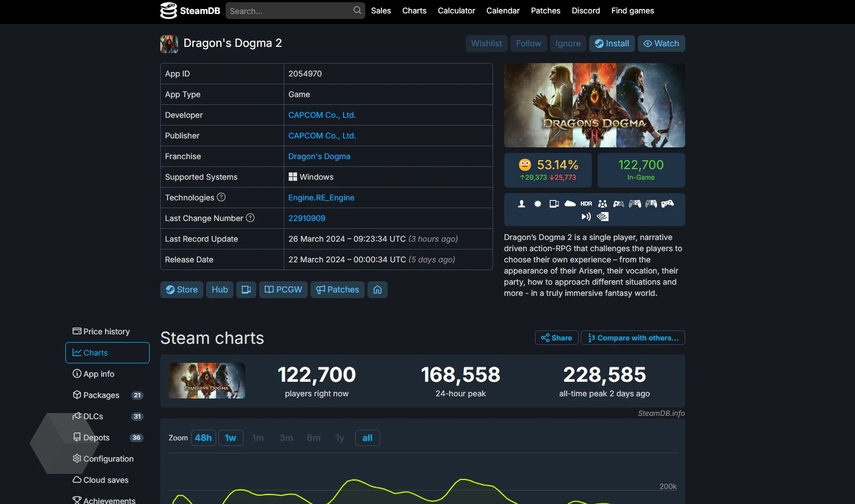
Task: Click the help icon next to Technologies
Action: point(221,197)
